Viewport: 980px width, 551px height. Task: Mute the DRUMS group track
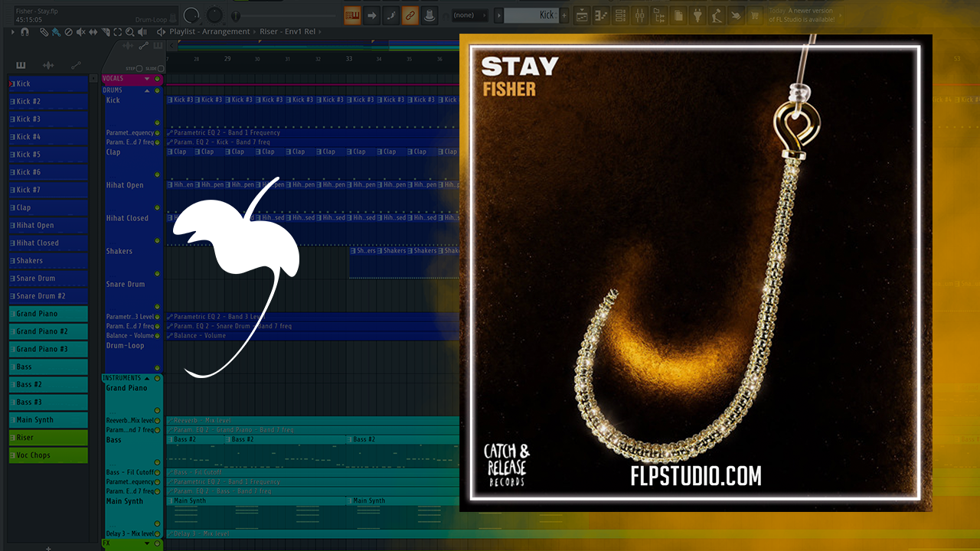158,90
